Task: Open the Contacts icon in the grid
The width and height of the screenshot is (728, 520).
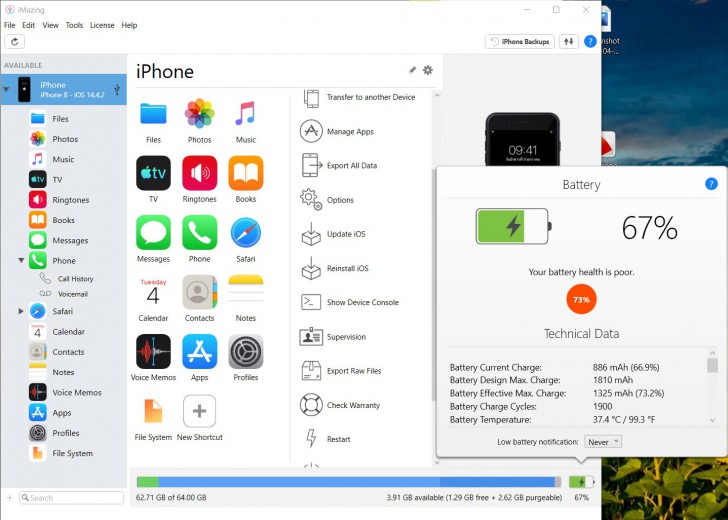Action: click(200, 292)
